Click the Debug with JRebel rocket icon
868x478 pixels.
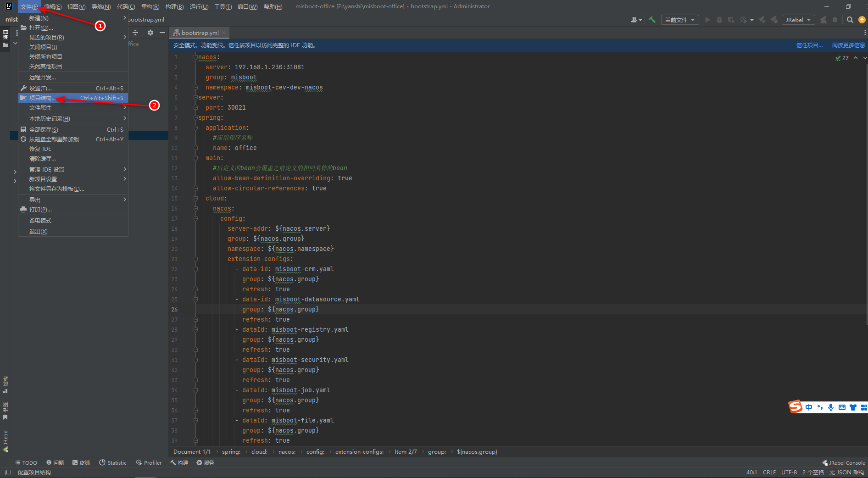[x=774, y=20]
